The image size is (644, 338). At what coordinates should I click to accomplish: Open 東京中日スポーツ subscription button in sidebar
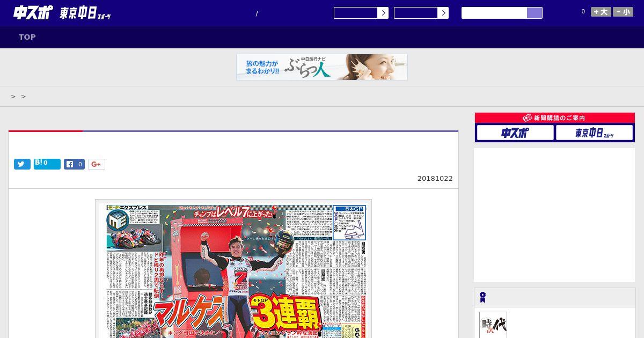tap(594, 133)
